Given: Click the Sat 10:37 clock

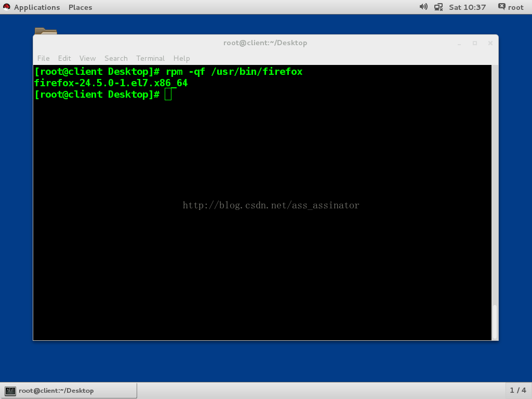Looking at the screenshot, I should click(x=467, y=7).
